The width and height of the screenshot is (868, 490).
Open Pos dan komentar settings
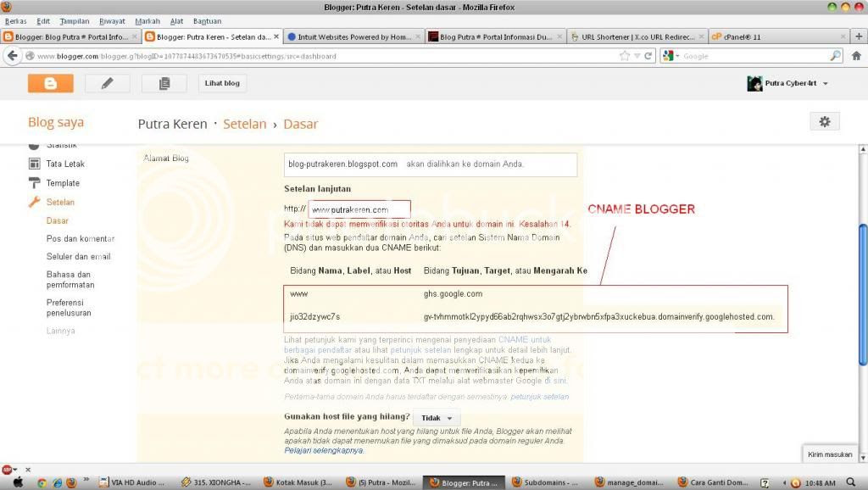click(81, 238)
